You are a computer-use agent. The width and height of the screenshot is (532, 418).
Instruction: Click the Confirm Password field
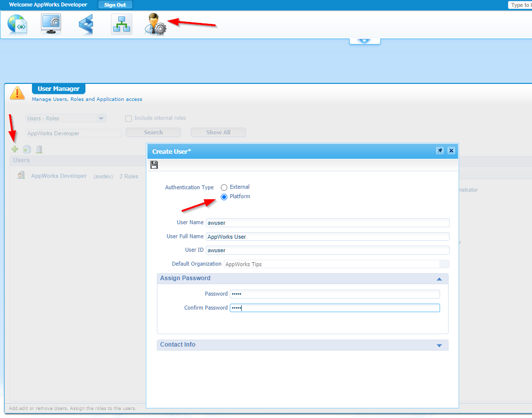click(335, 308)
